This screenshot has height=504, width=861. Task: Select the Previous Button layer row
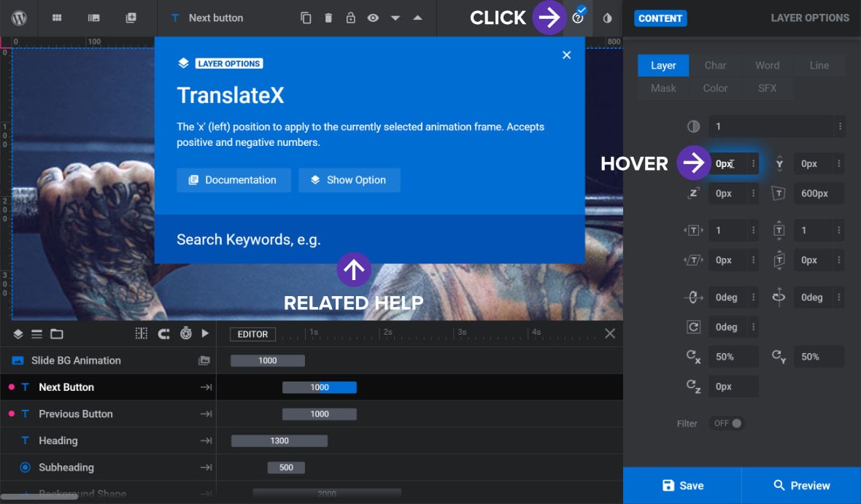click(x=108, y=414)
